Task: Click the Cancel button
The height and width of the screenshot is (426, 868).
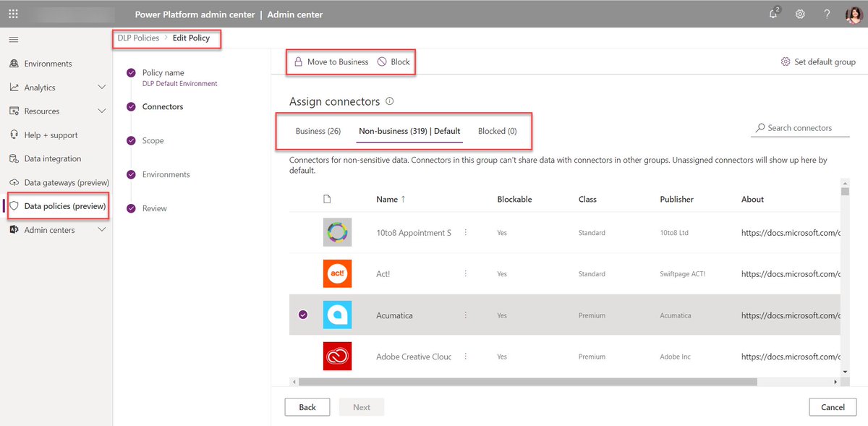Action: (x=833, y=407)
